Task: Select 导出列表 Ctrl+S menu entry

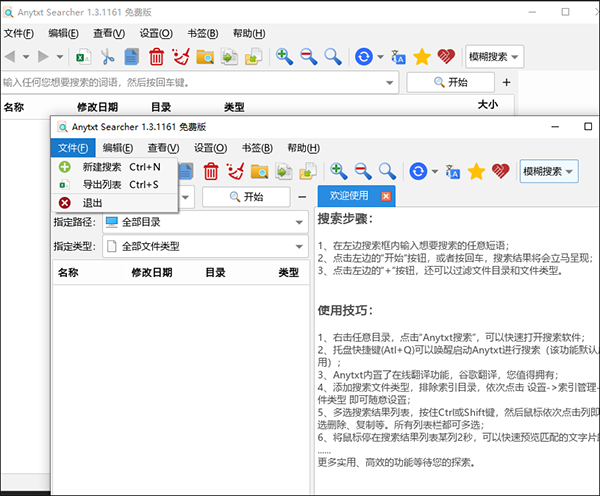Action: (114, 184)
